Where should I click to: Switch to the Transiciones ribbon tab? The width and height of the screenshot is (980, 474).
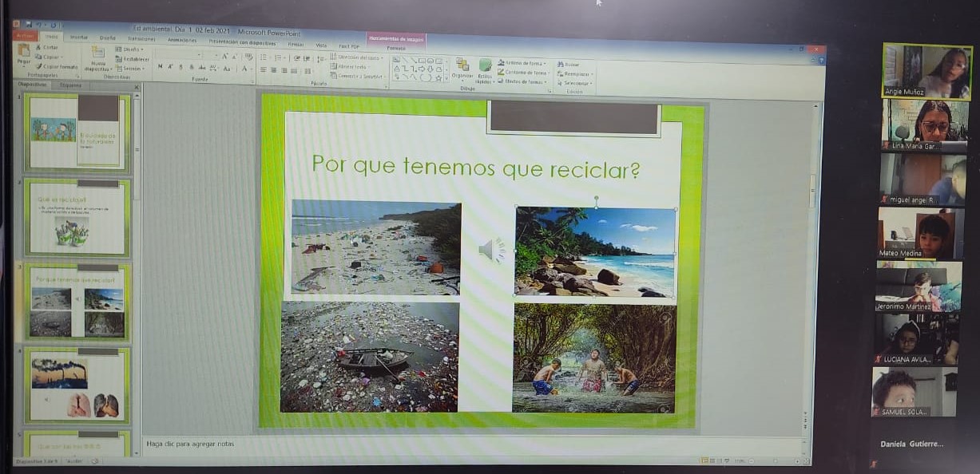click(x=142, y=38)
